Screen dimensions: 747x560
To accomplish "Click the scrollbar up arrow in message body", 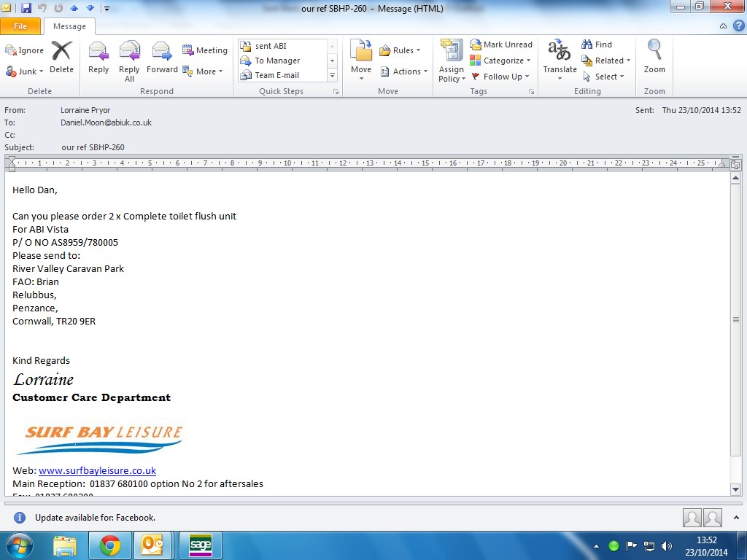I will [735, 178].
